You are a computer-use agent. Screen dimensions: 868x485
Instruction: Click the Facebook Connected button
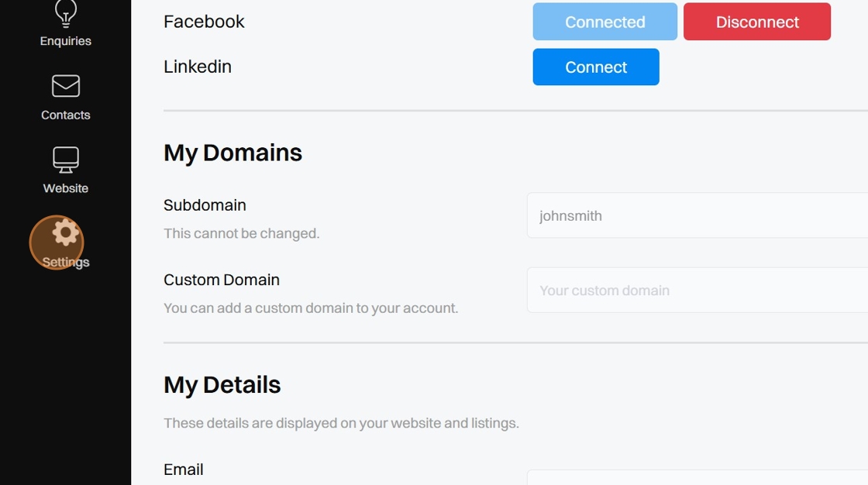tap(604, 22)
